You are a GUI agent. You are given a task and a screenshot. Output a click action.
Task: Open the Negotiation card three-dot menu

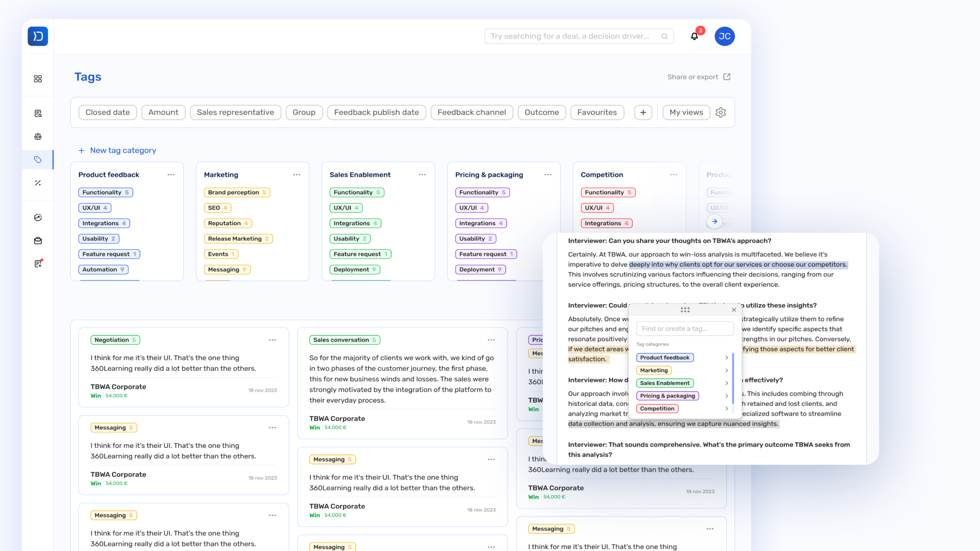(x=272, y=340)
